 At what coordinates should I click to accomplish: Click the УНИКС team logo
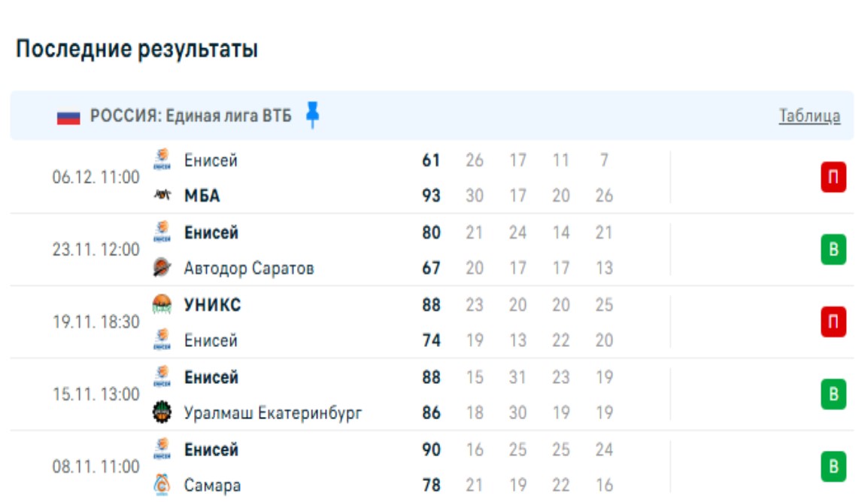[162, 304]
